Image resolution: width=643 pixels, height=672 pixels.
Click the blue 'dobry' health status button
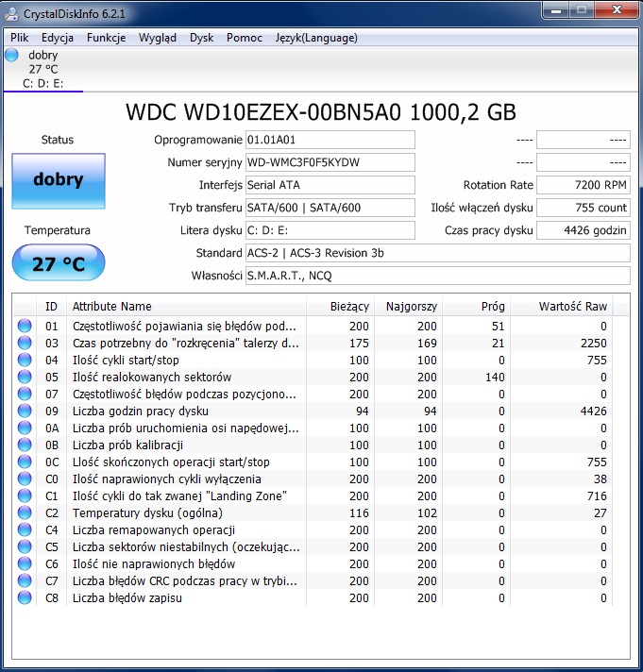tap(59, 181)
